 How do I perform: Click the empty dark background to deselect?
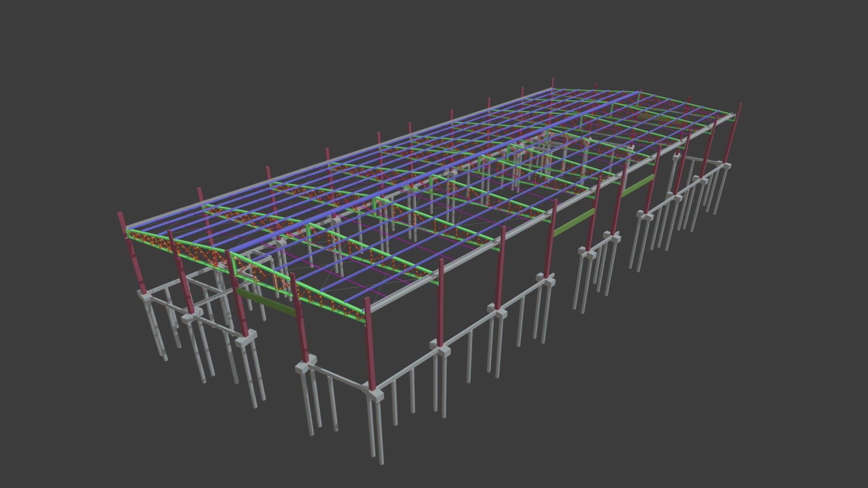(x=136, y=90)
